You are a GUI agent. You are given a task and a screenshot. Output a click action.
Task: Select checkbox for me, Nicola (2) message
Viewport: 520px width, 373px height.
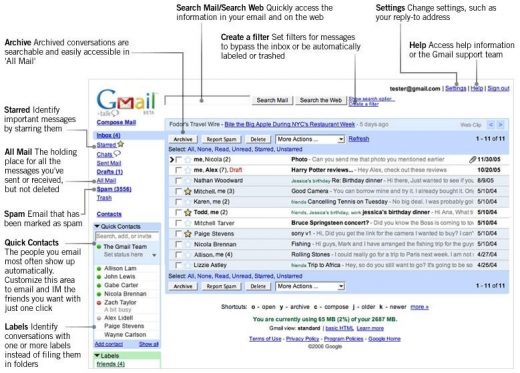point(179,160)
